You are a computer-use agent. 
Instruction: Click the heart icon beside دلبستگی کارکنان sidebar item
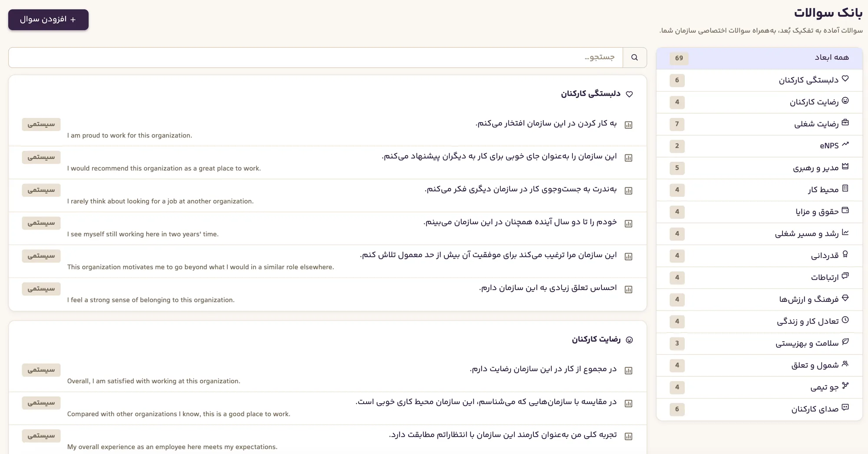845,79
